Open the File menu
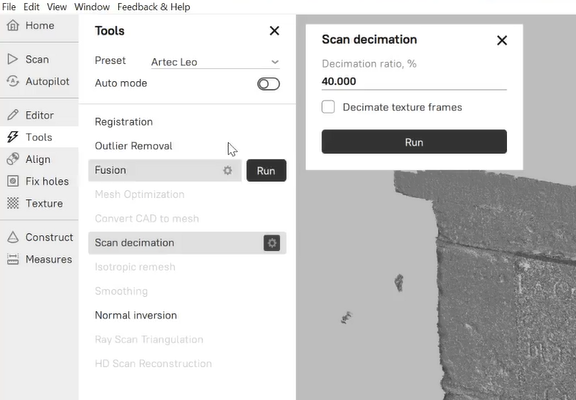The width and height of the screenshot is (576, 400). [9, 7]
